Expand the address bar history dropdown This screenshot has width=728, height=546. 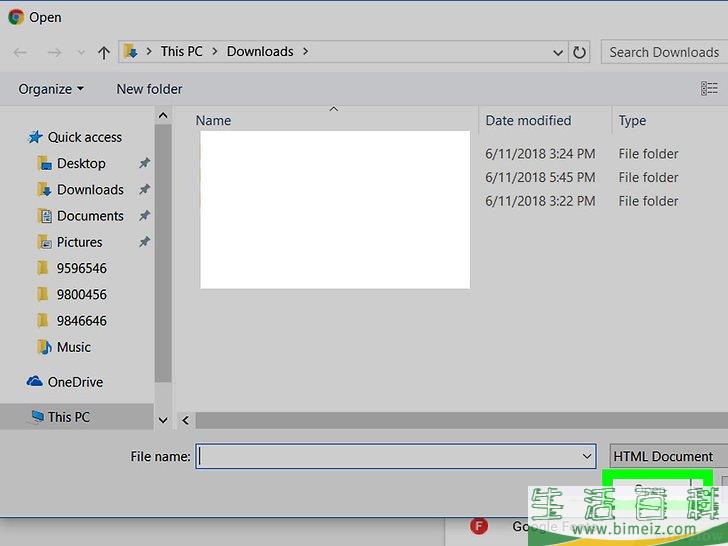click(558, 52)
